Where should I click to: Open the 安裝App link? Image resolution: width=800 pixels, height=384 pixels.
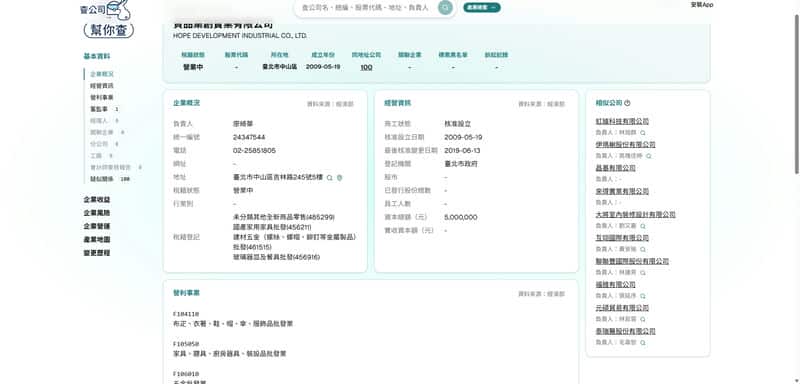tap(702, 5)
